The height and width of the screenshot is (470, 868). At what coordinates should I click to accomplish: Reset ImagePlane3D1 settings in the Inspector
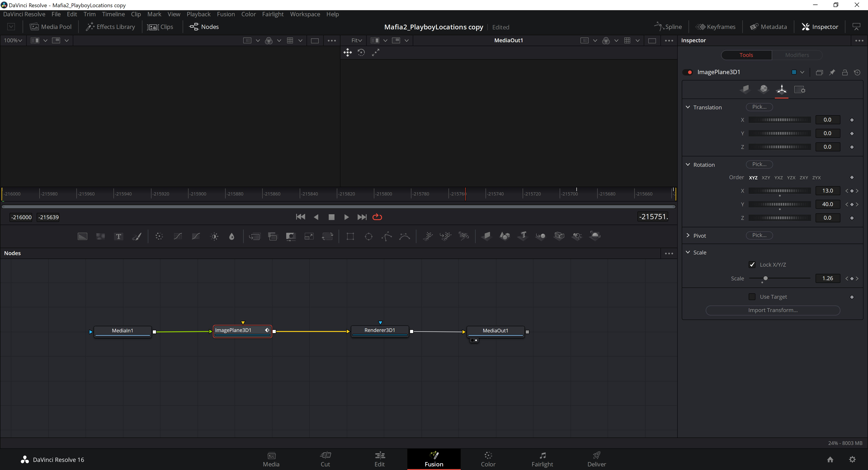(x=858, y=73)
